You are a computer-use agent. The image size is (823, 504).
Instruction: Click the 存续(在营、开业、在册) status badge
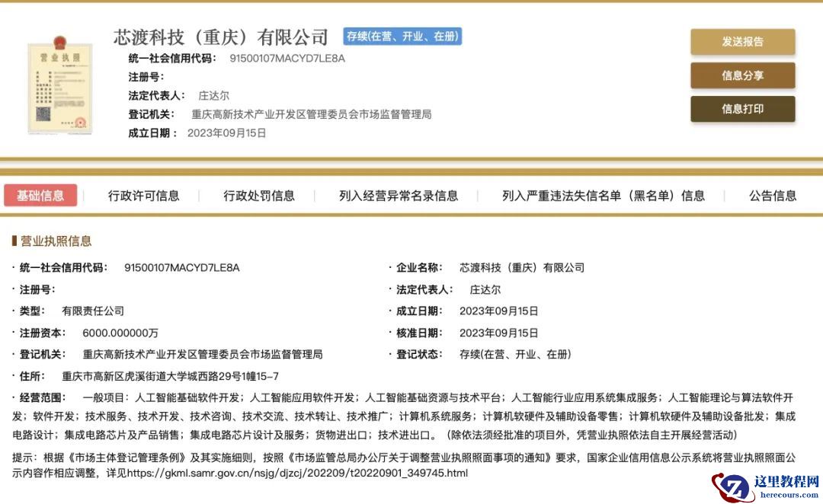tap(403, 36)
